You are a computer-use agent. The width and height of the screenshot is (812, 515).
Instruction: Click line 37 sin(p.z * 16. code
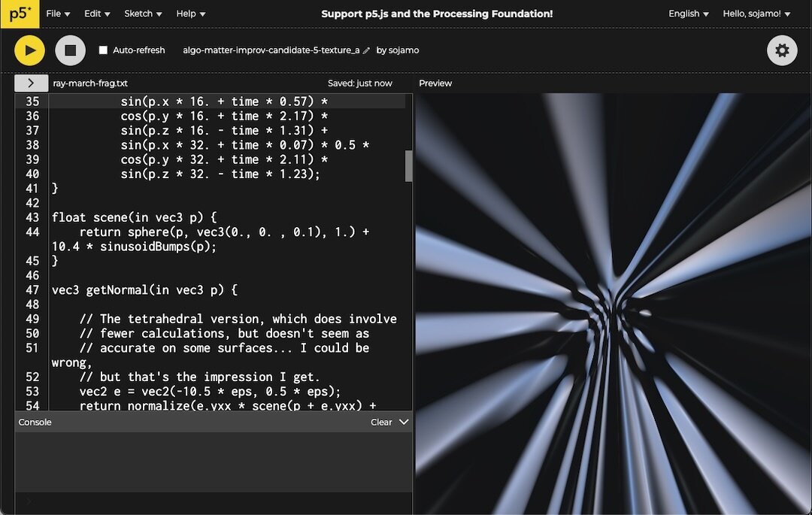(224, 130)
